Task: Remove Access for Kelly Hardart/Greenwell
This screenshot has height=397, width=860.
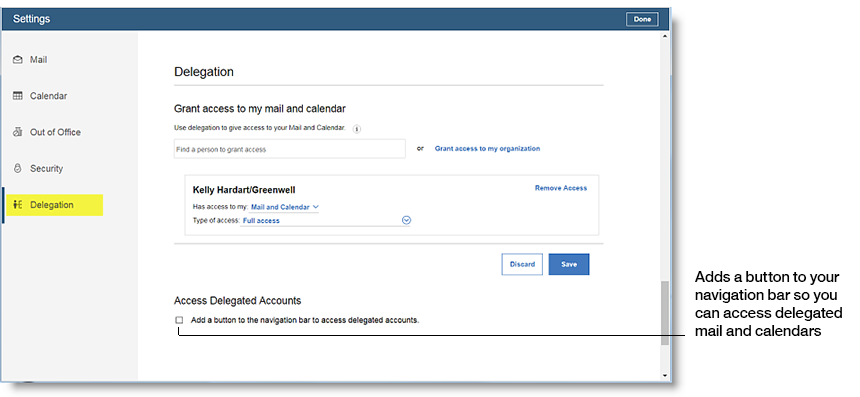Action: 561,188
